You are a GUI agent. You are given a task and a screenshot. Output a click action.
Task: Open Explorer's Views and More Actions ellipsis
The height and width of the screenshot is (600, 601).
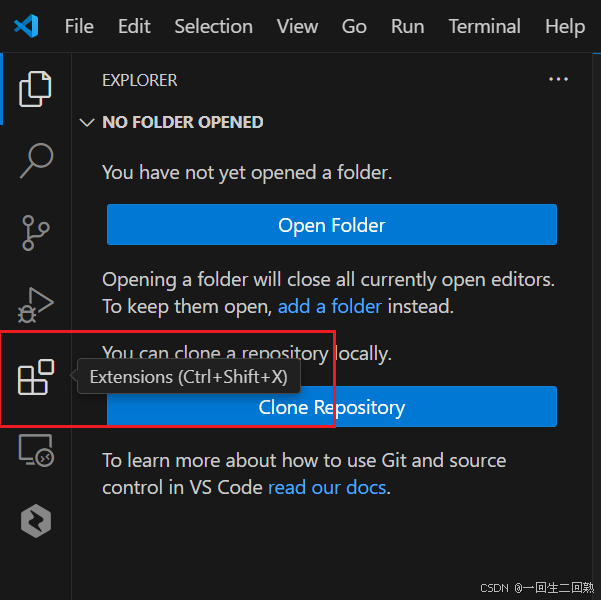[x=558, y=79]
